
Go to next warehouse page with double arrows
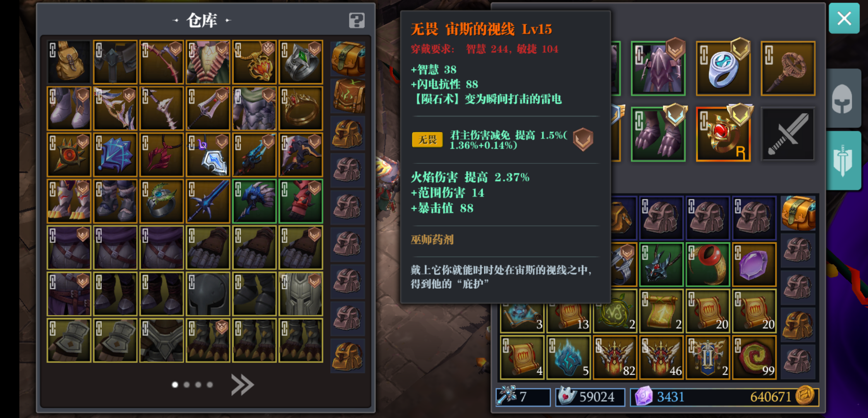(x=243, y=385)
